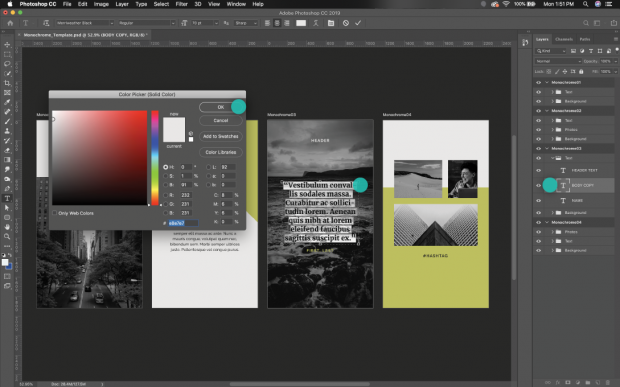
Task: Click the Home icon in options bar
Action: tap(10, 23)
